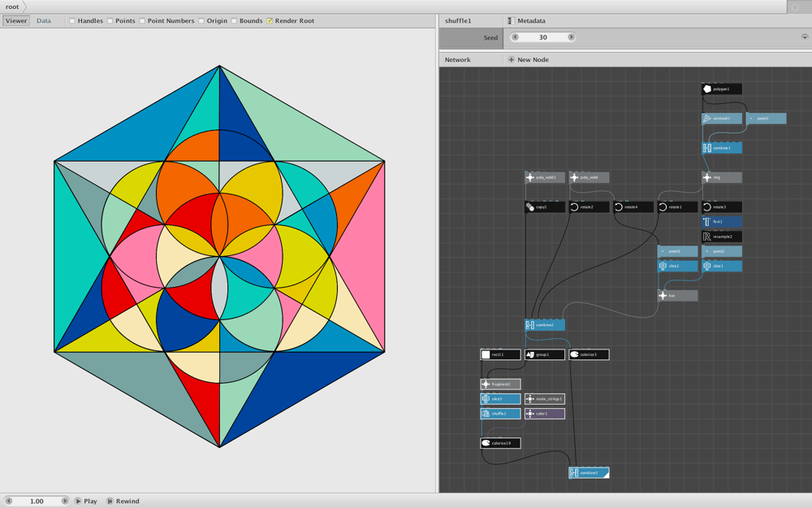Enable the Handles checkbox
The image size is (812, 508).
(x=72, y=21)
